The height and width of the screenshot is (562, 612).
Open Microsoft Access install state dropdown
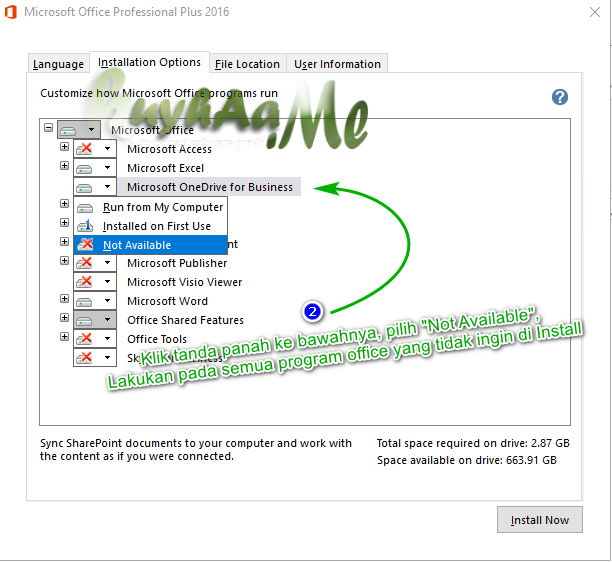95,149
